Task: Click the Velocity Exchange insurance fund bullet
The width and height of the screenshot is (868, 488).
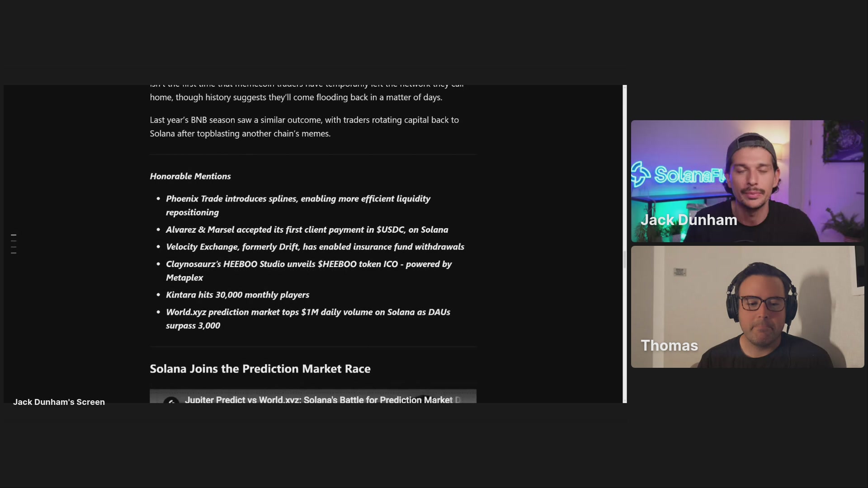Action: point(315,247)
